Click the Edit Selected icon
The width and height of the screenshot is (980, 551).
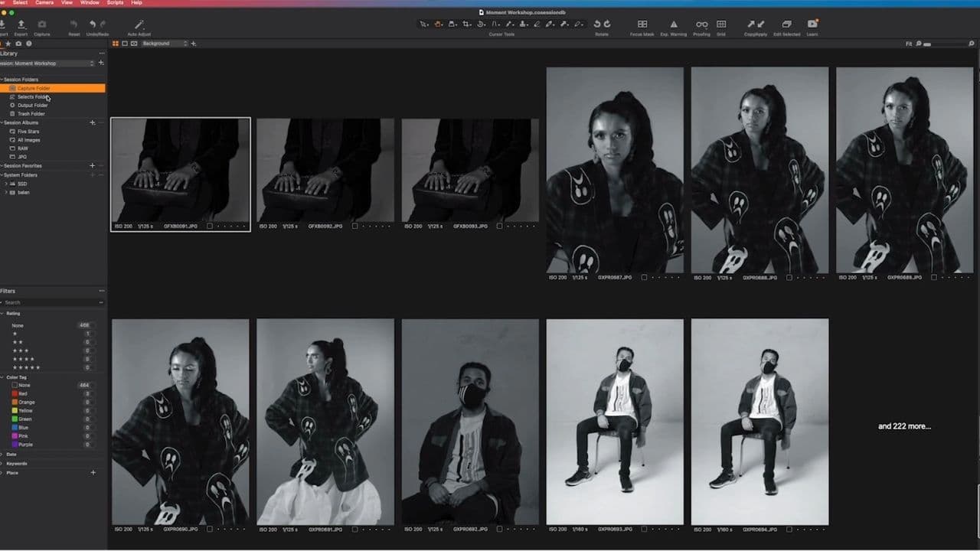click(786, 24)
